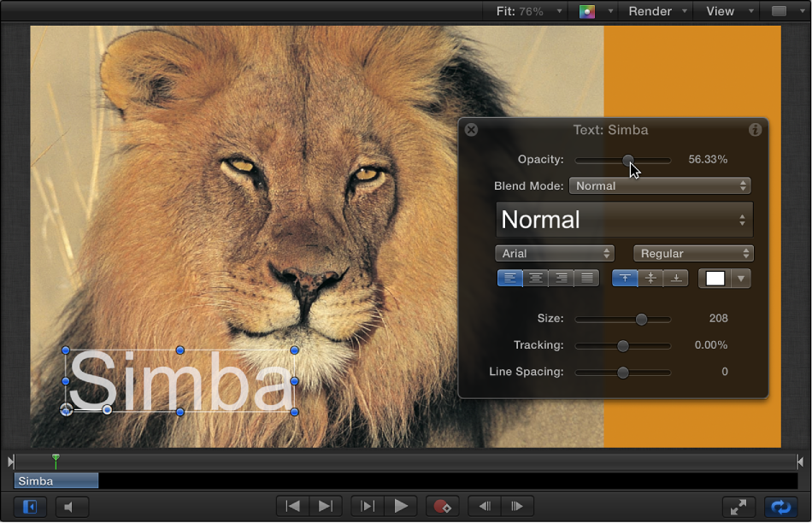The width and height of the screenshot is (812, 523).
Task: Right-align the text in the HUD
Action: coord(562,278)
